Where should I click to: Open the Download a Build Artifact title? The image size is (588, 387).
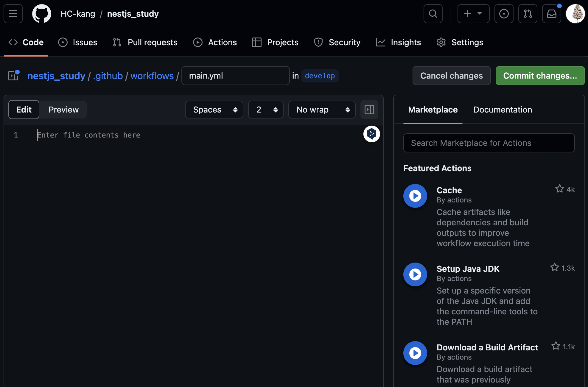coord(487,347)
